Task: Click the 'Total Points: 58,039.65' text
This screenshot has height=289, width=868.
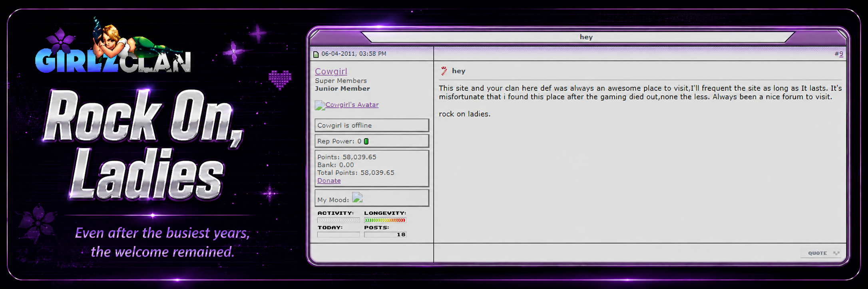Action: click(356, 172)
